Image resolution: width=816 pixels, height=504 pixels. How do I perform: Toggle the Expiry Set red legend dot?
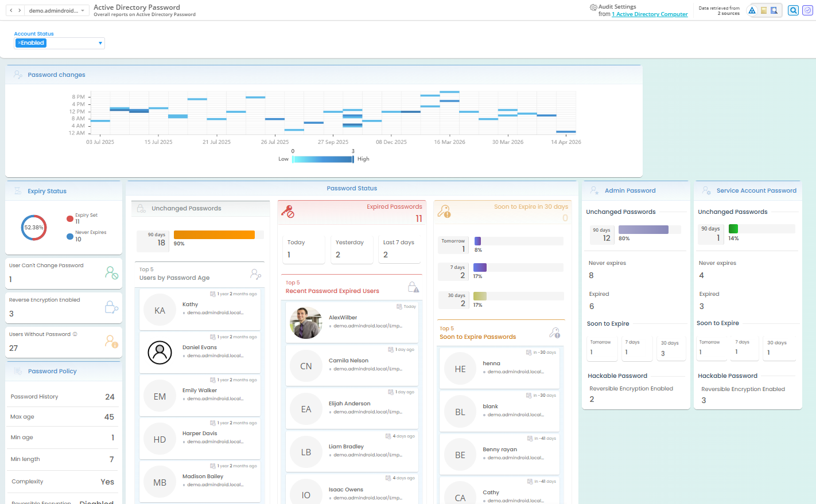tap(70, 218)
